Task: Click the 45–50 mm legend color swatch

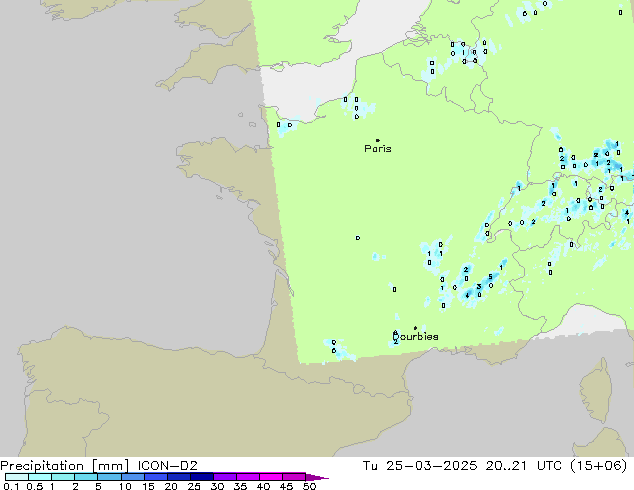Action: 294,477
